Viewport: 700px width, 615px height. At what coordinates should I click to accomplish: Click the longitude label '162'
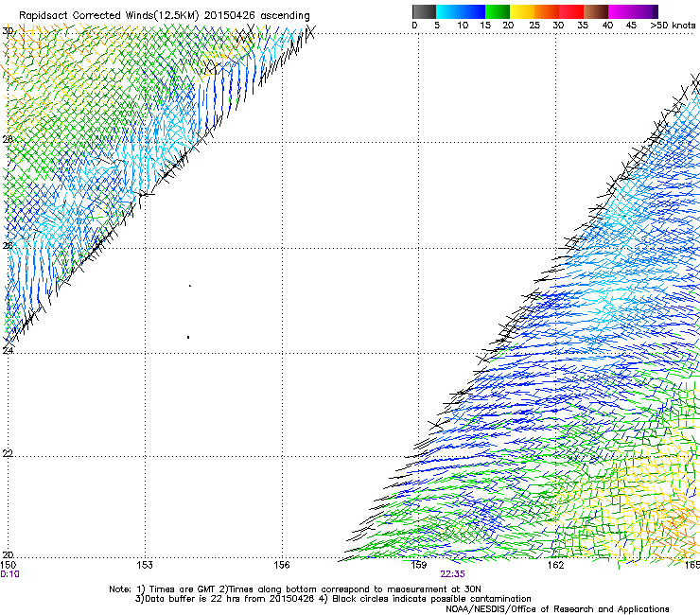coord(556,565)
